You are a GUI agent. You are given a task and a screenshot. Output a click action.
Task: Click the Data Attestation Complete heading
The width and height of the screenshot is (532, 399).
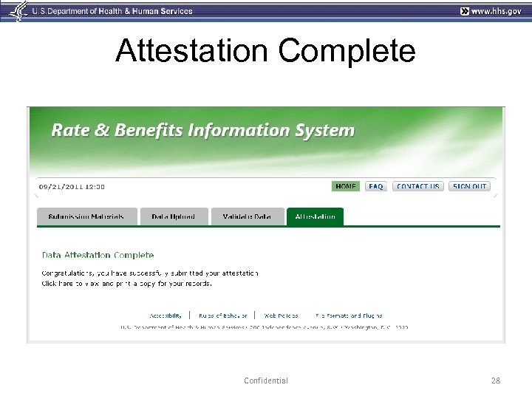(98, 255)
